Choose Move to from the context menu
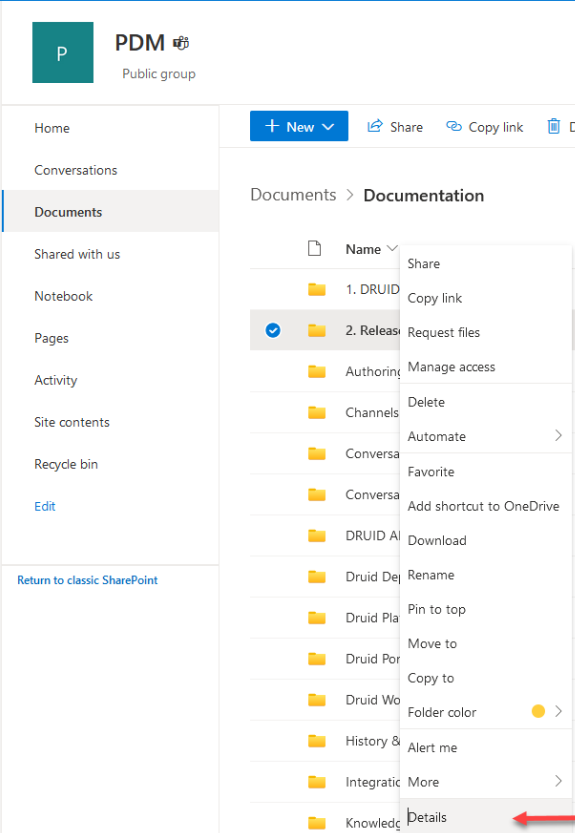Image resolution: width=575 pixels, height=833 pixels. coord(486,643)
